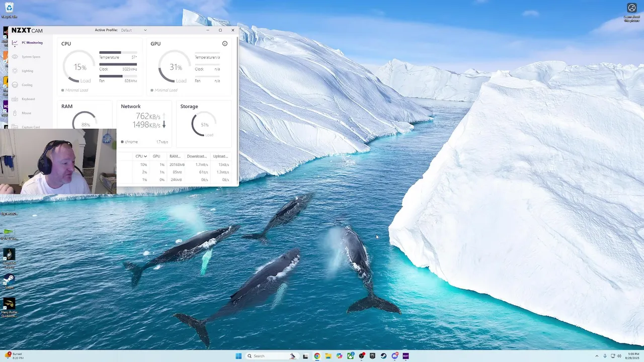Open Google Chrome from the taskbar
Image resolution: width=644 pixels, height=362 pixels.
pyautogui.click(x=317, y=356)
